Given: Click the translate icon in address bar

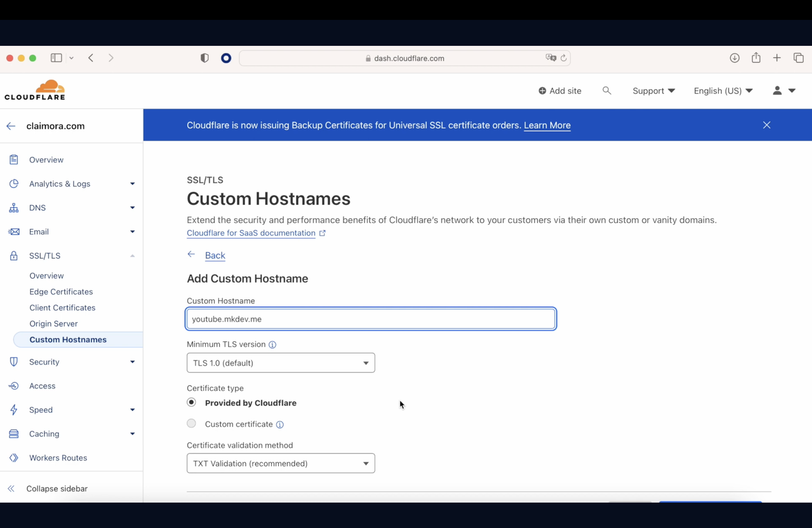Looking at the screenshot, I should (x=551, y=58).
